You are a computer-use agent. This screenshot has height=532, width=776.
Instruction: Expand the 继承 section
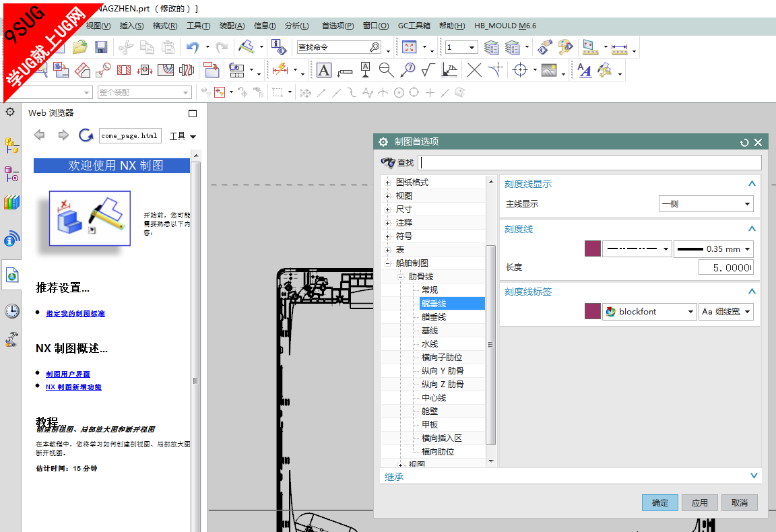click(x=754, y=475)
